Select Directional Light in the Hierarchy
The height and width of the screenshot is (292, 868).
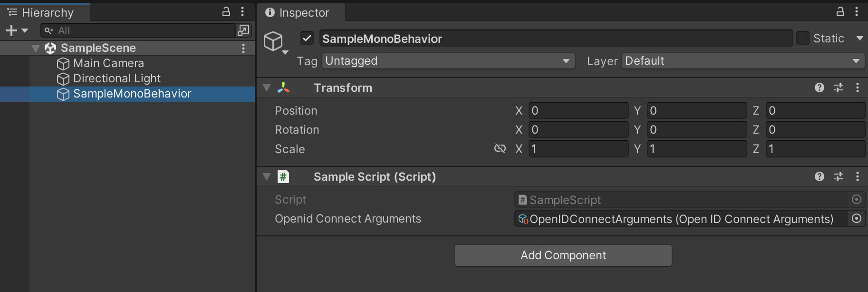pos(116,78)
